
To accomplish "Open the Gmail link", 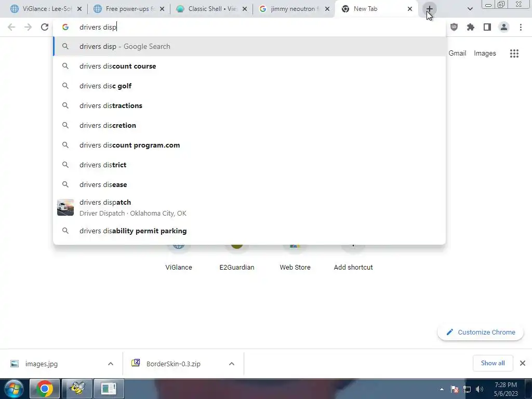I will coord(457,54).
